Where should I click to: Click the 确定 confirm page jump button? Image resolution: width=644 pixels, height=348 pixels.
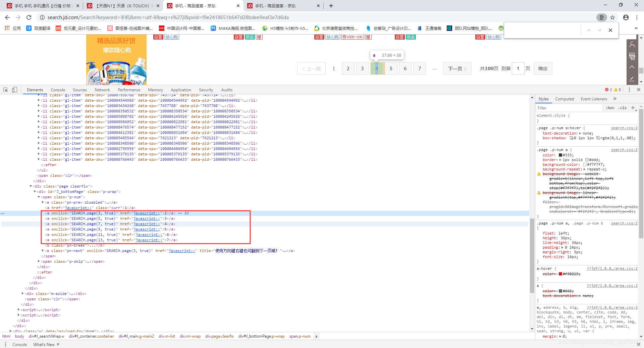[x=543, y=68]
